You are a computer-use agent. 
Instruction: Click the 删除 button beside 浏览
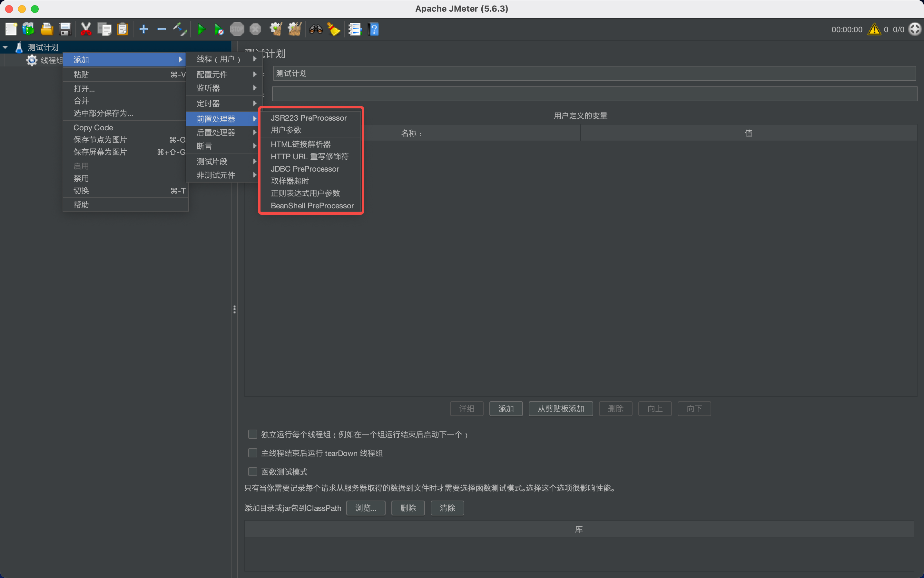408,508
